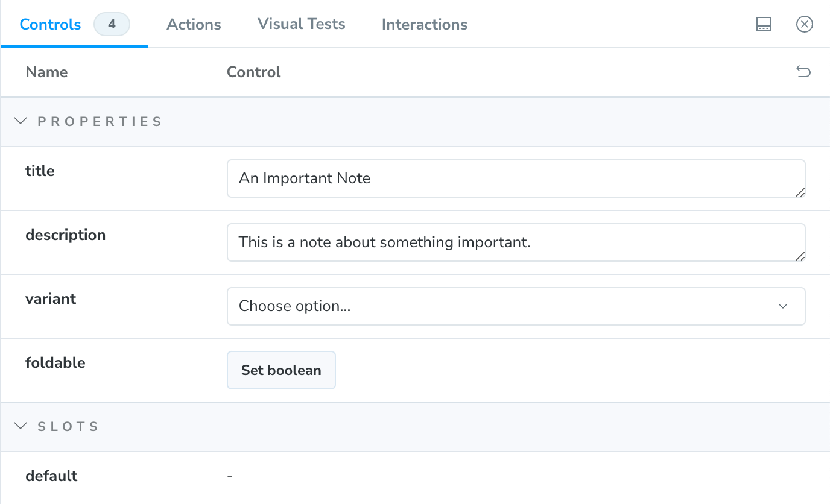Click the reset controls undo arrow icon

pyautogui.click(x=803, y=72)
